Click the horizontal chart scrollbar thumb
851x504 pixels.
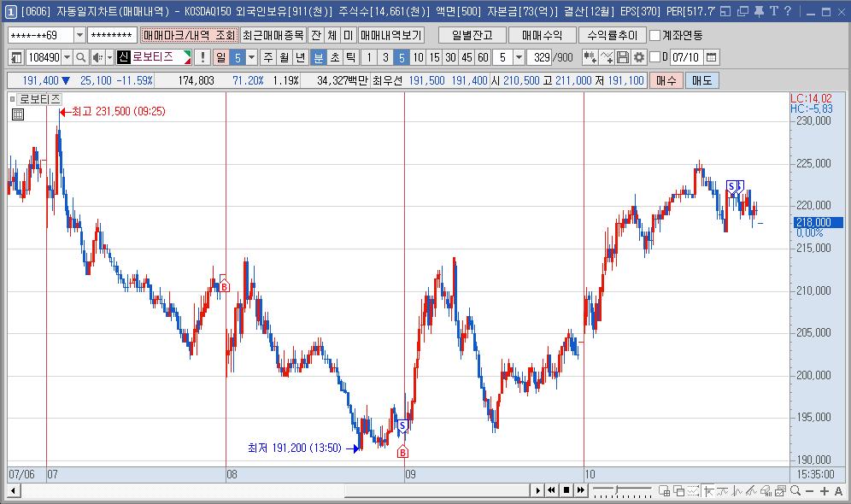point(437,490)
